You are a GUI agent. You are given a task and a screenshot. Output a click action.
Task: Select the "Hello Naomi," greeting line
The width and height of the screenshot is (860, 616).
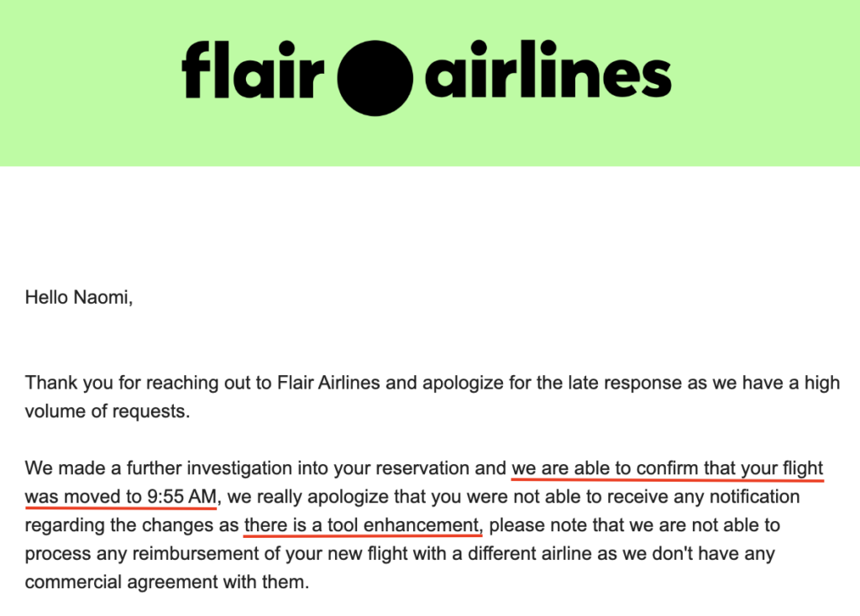point(79,297)
